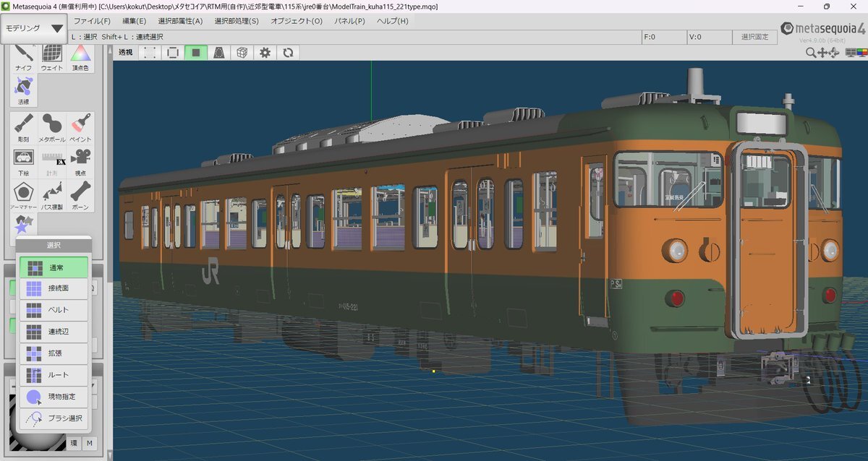This screenshot has width=868, height=461.
Task: Click the 環 button below material preview
Action: pyautogui.click(x=74, y=443)
